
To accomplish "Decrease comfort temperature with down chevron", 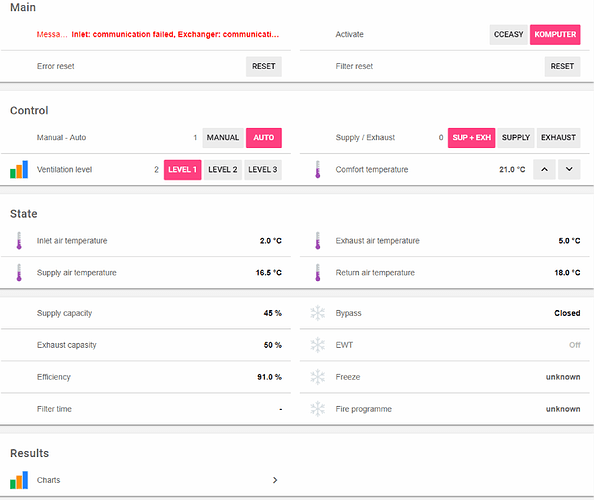I will (569, 169).
